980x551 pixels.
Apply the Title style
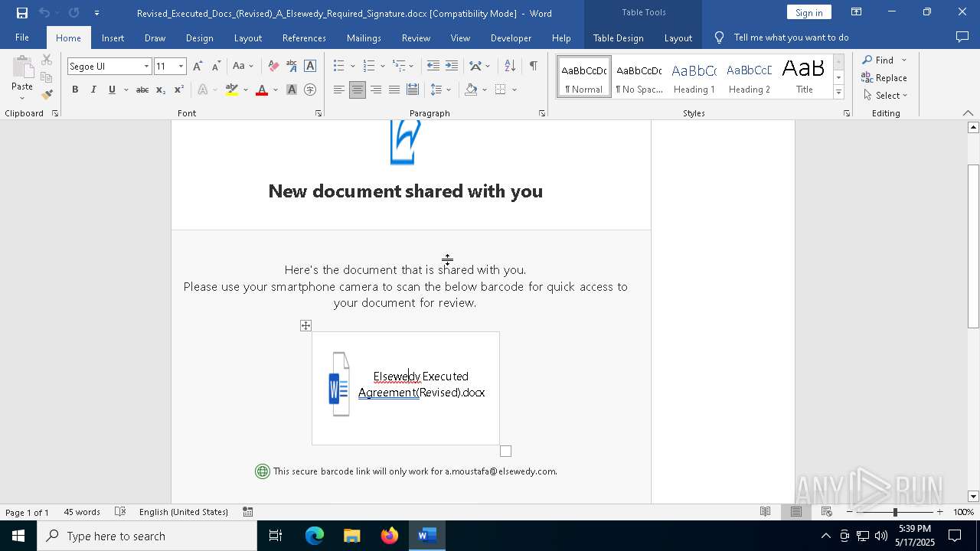click(x=804, y=77)
